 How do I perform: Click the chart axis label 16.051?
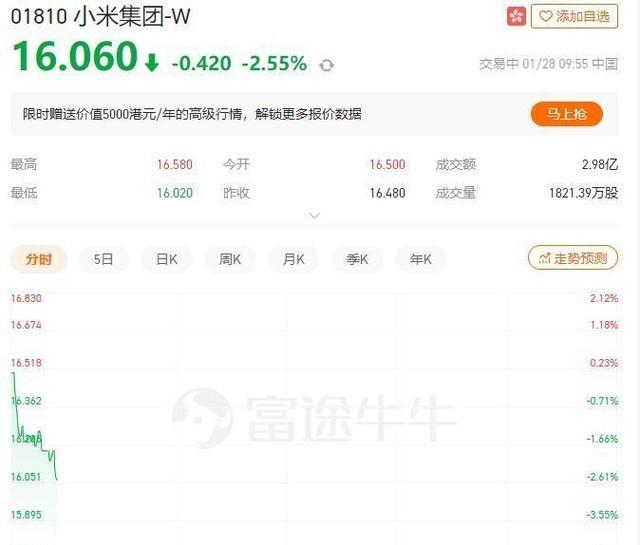(x=26, y=477)
